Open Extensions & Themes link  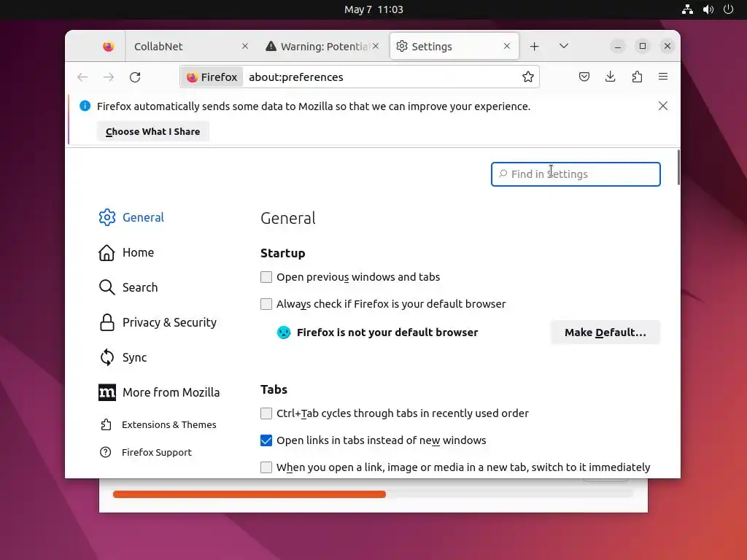click(158, 424)
